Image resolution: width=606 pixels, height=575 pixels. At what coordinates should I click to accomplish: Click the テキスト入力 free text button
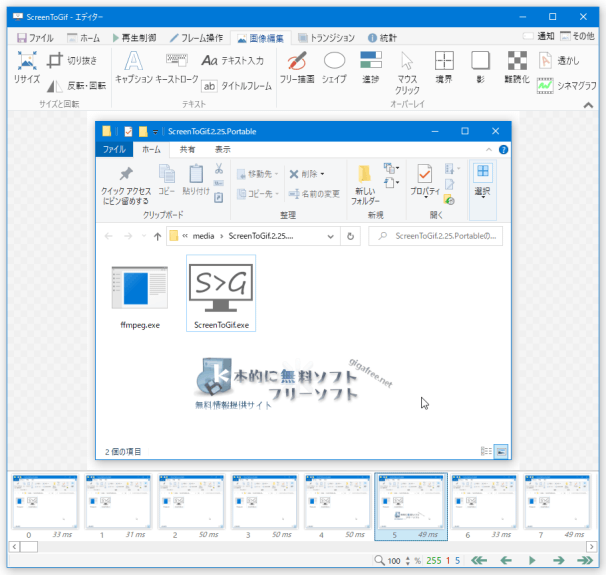(x=232, y=60)
